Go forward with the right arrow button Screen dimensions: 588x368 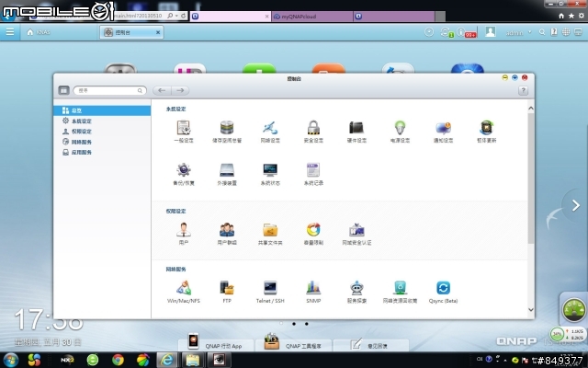click(x=180, y=90)
